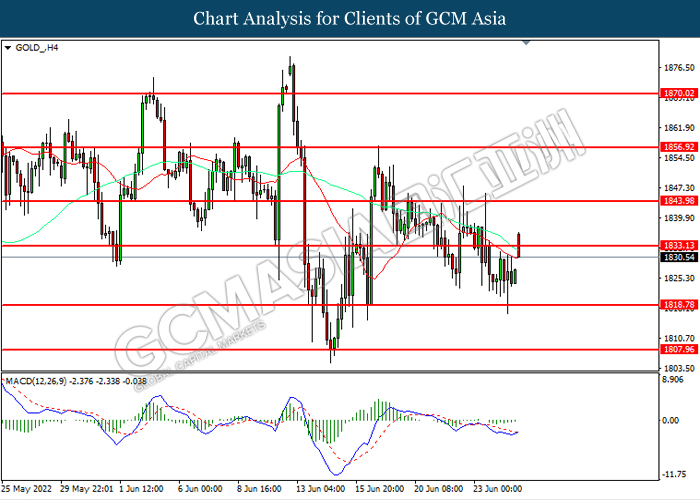Click the MACD -11.75 scale value
The image size is (700, 500).
[x=674, y=475]
